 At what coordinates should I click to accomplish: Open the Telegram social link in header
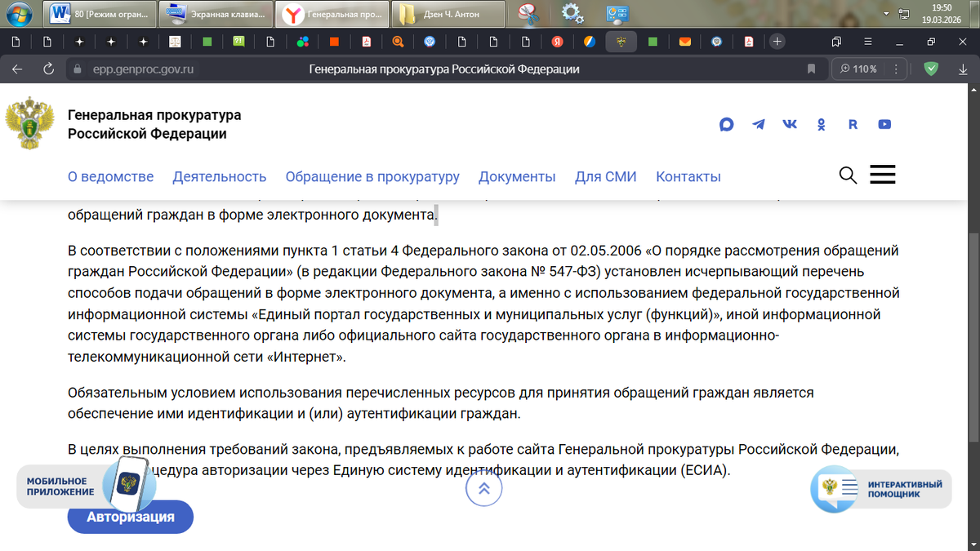tap(759, 124)
